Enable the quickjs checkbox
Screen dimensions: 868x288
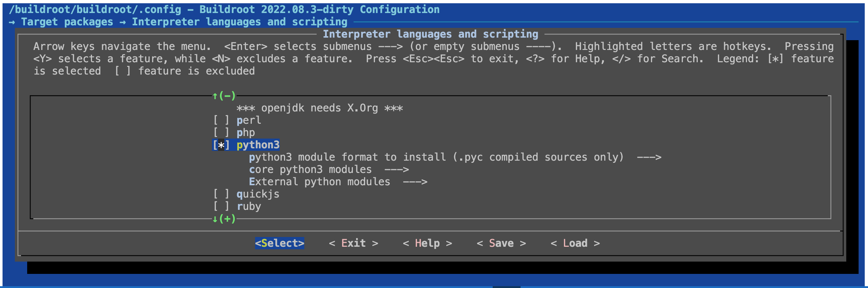[x=221, y=194]
